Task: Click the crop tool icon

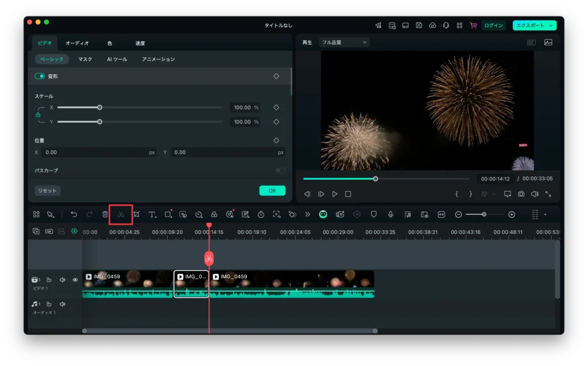Action: click(x=137, y=214)
